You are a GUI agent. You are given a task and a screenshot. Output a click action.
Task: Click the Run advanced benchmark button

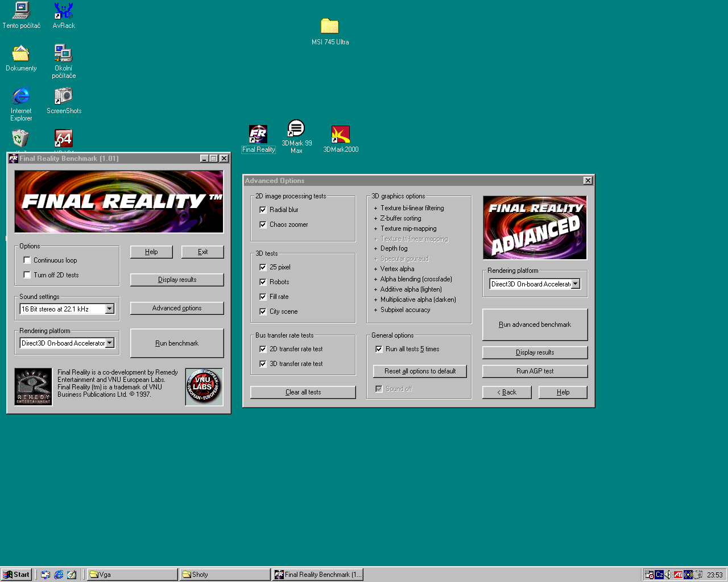pos(535,325)
